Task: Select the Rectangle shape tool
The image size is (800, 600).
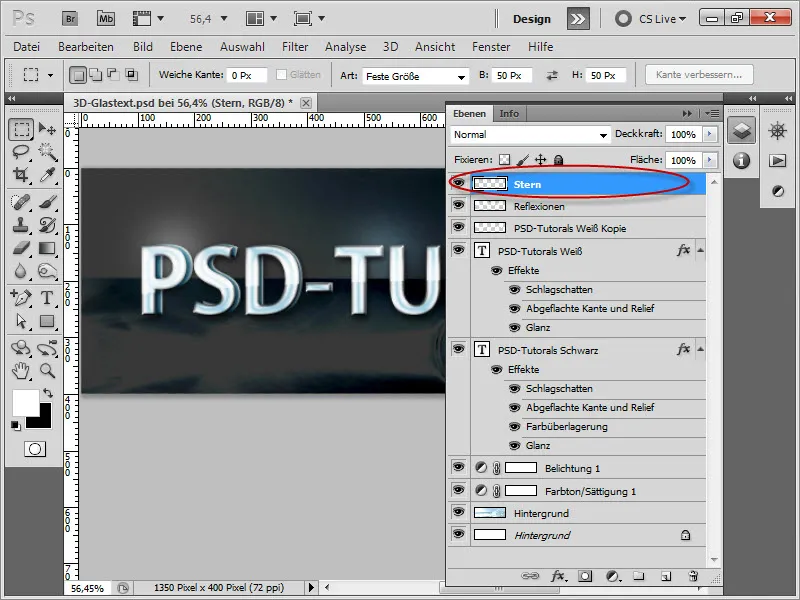Action: click(x=47, y=321)
